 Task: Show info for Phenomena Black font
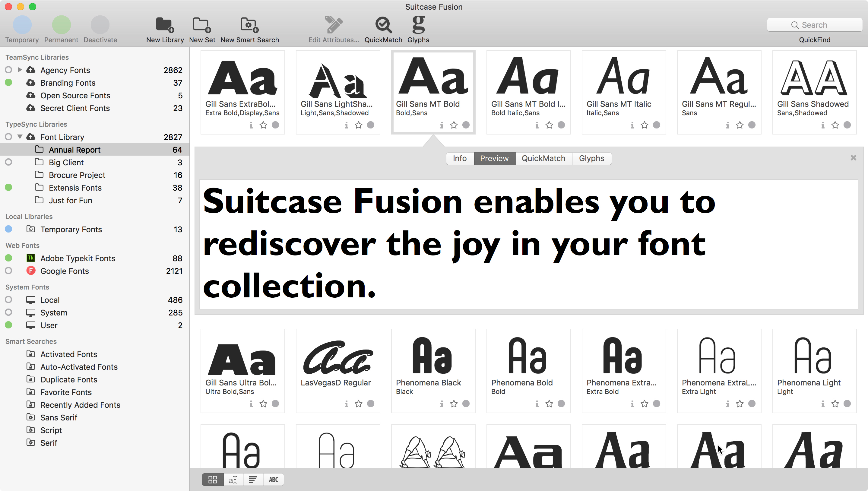click(x=442, y=404)
